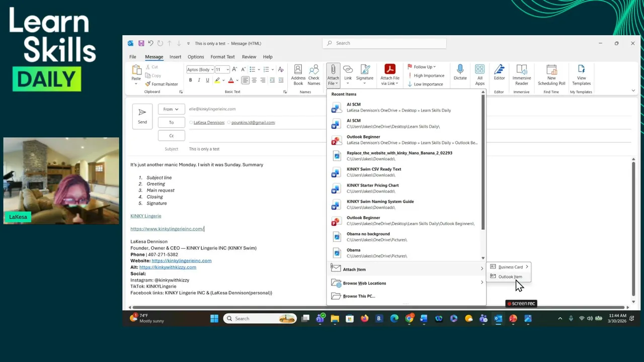This screenshot has width=644, height=362.
Task: Open https://kinkywithkizzy.com link
Action: click(168, 267)
